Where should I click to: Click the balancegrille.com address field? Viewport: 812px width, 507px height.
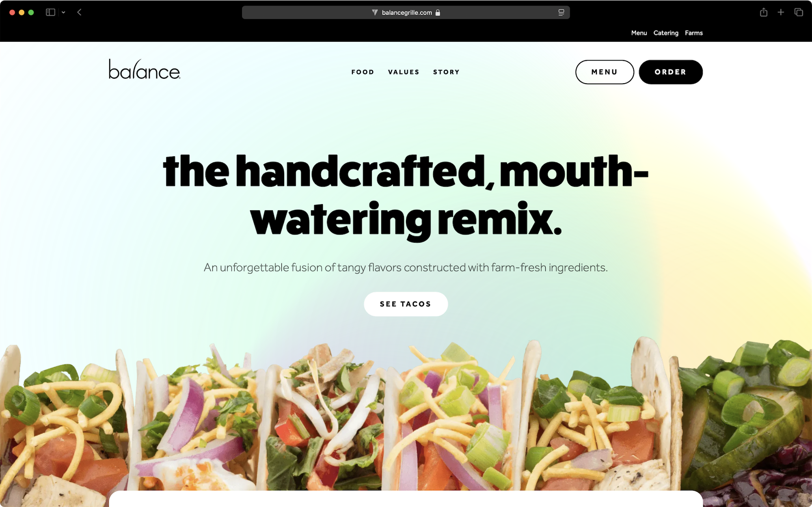pyautogui.click(x=406, y=13)
